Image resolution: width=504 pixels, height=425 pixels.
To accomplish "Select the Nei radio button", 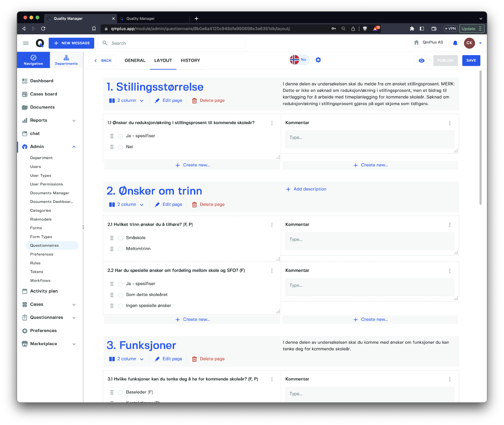I will coord(120,147).
